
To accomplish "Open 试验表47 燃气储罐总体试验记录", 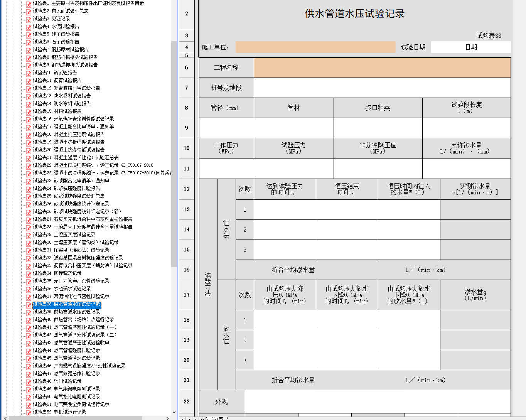I will click(66, 373).
